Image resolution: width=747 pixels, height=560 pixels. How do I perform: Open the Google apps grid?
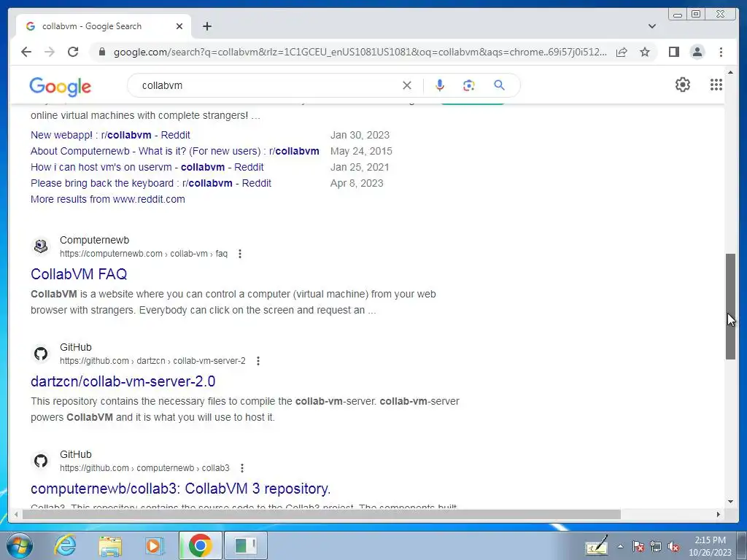(716, 85)
